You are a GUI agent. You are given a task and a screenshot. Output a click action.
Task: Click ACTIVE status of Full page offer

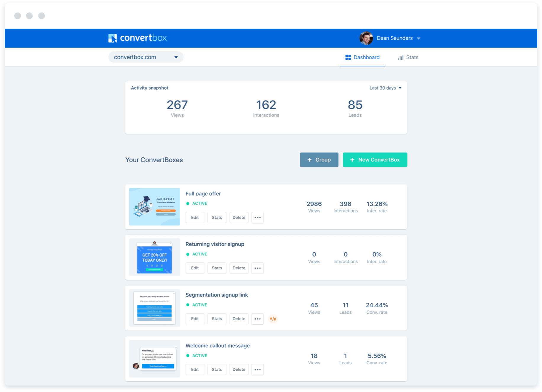click(197, 203)
